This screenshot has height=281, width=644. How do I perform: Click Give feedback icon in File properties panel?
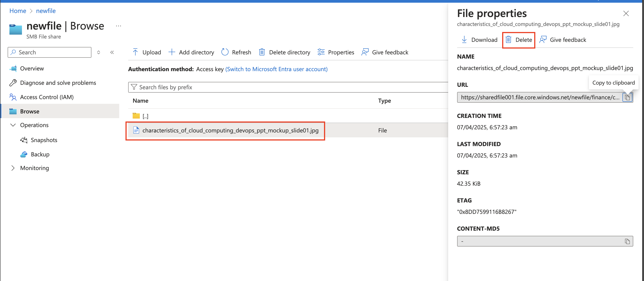[543, 40]
